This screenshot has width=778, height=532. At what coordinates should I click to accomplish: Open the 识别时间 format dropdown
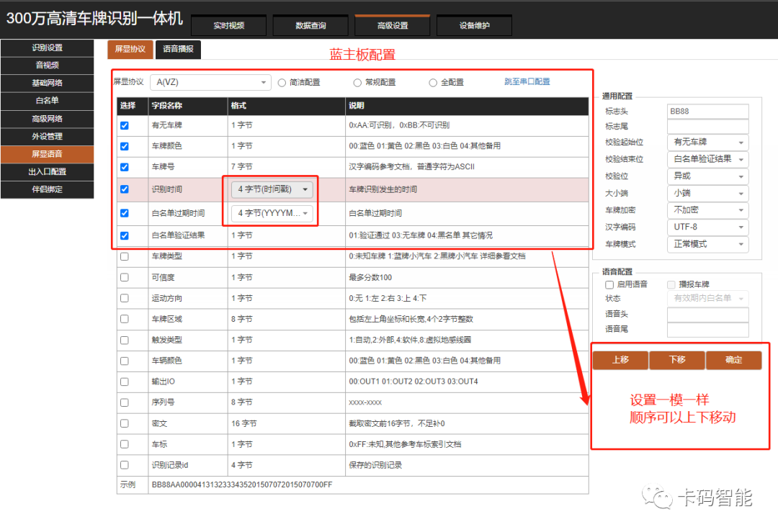pyautogui.click(x=272, y=189)
